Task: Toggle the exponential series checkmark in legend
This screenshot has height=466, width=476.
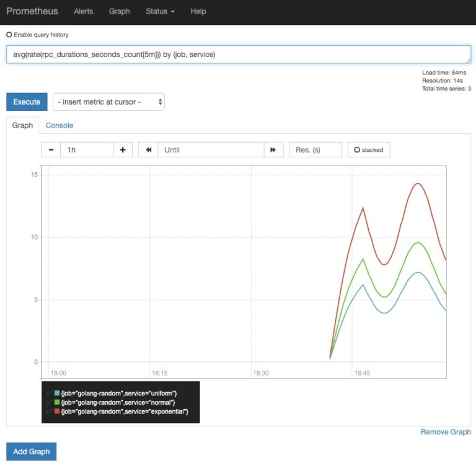Action: coord(49,411)
